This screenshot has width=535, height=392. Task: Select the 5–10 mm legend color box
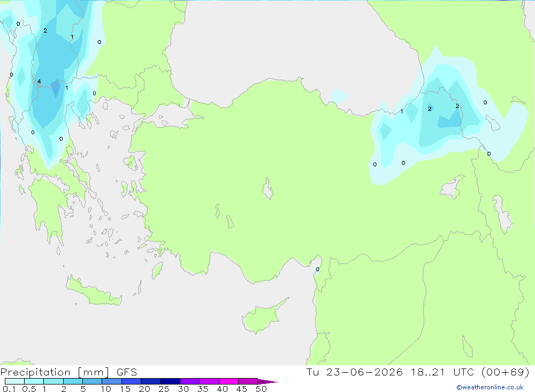(x=92, y=381)
